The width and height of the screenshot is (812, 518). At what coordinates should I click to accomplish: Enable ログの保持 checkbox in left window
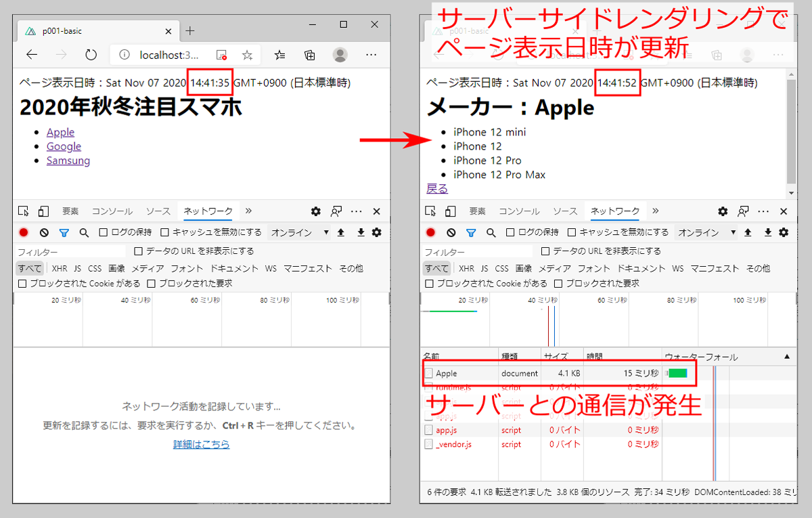click(104, 232)
